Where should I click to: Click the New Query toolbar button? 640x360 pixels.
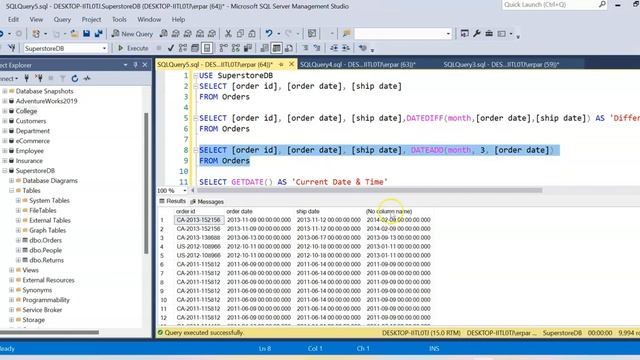(132, 34)
